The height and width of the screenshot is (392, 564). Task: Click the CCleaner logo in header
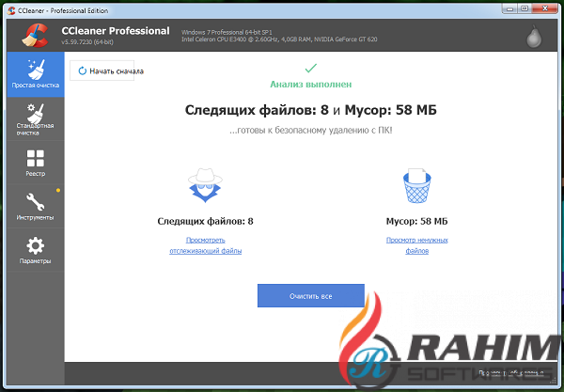(x=36, y=35)
